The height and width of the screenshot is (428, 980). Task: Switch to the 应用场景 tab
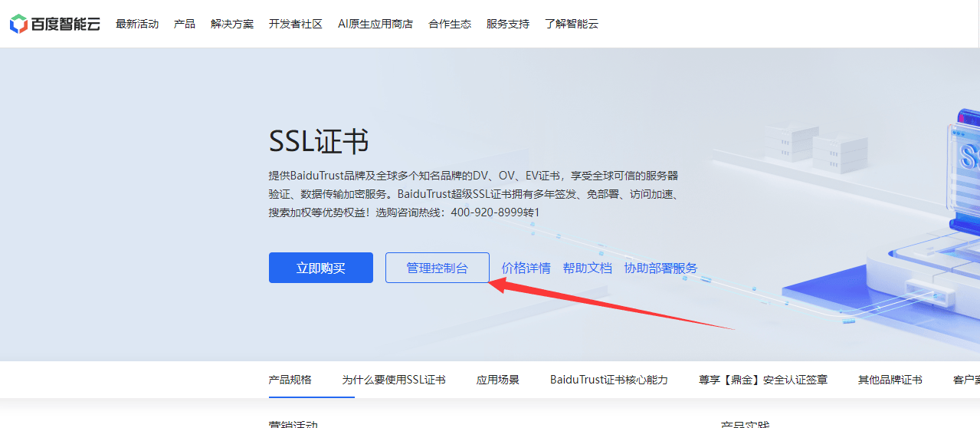point(498,380)
